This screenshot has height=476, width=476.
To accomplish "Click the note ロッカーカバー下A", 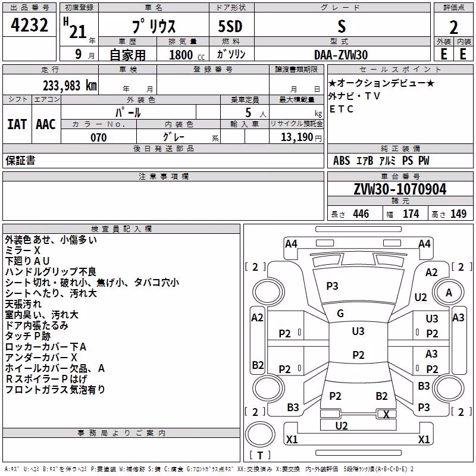I will pyautogui.click(x=46, y=347).
